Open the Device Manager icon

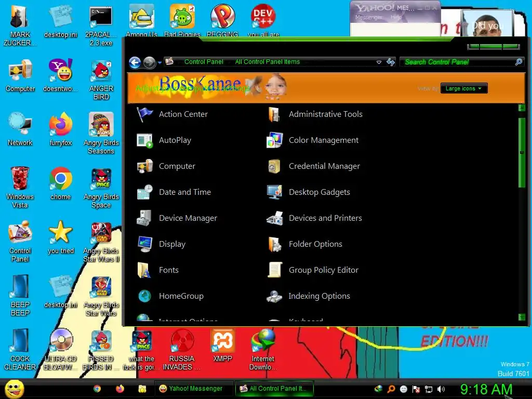[144, 218]
